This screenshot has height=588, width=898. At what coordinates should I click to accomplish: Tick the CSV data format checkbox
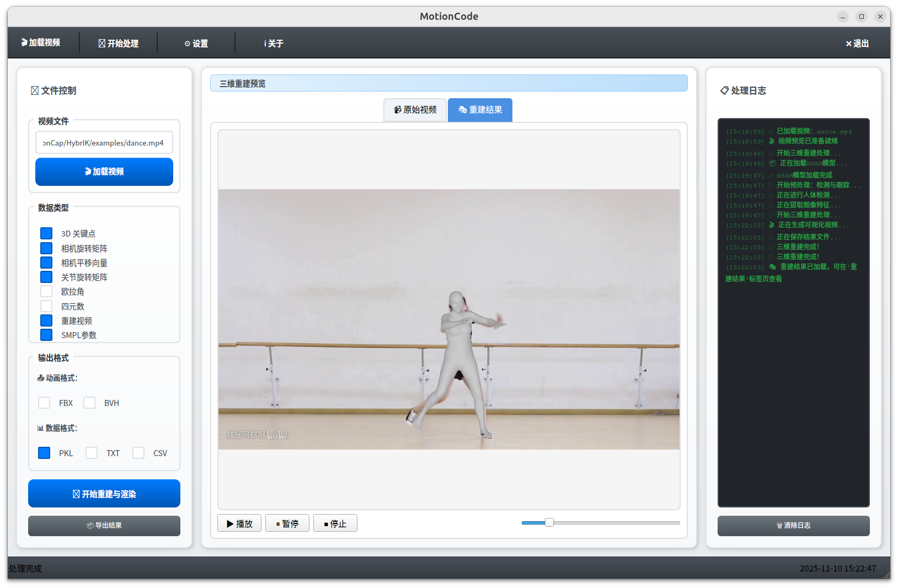[138, 453]
